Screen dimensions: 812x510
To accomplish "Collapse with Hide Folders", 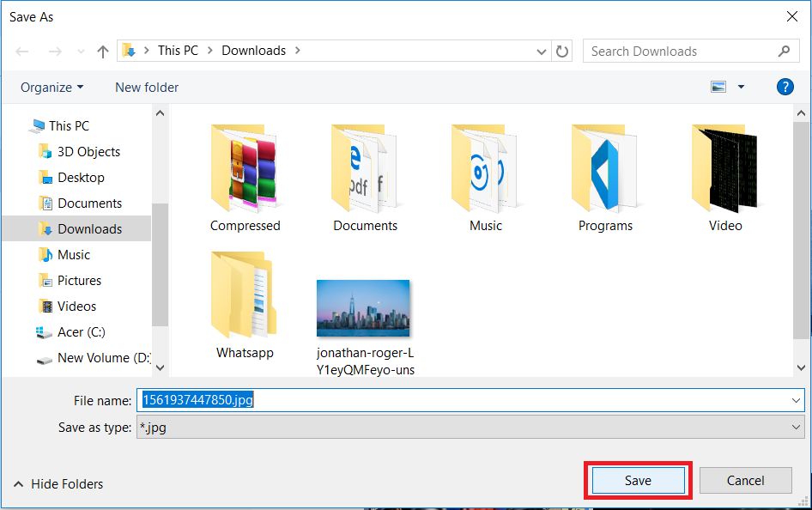I will tap(58, 484).
